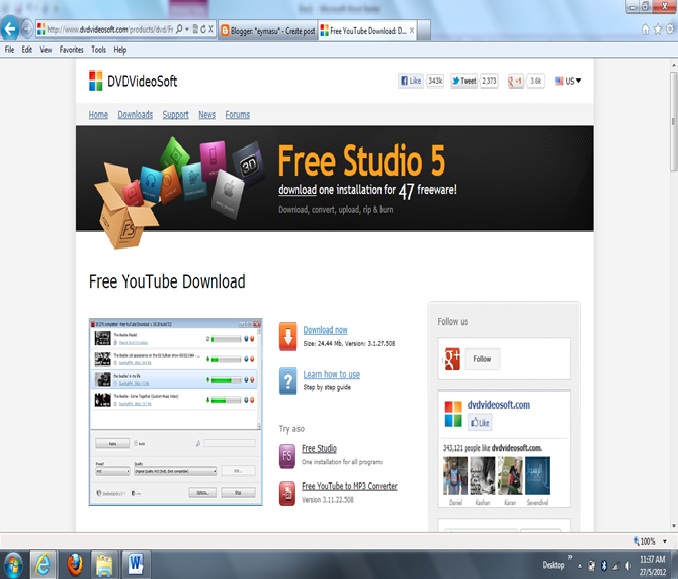The image size is (678, 579).
Task: Open a new blank tab
Action: click(423, 31)
